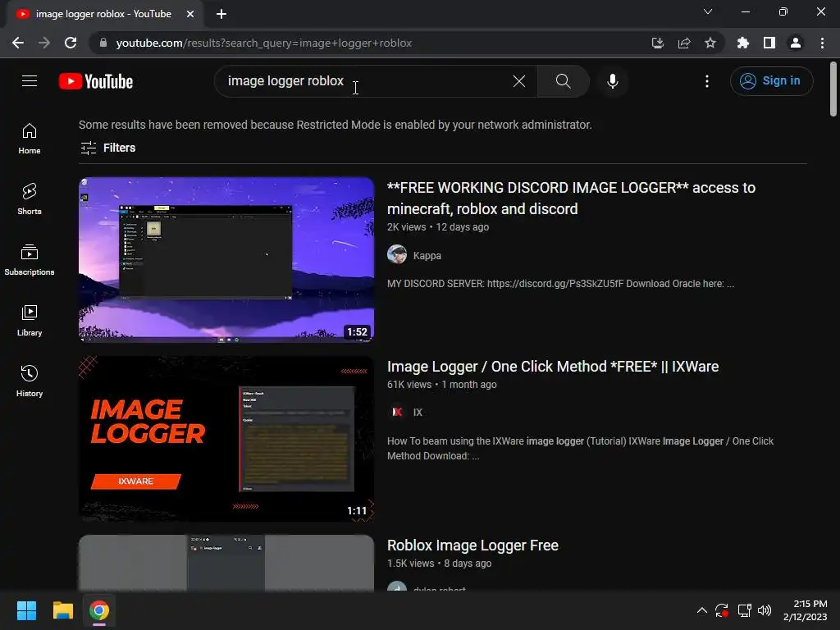Screen dimensions: 840x630
Task: Open File Explorer from the taskbar
Action: pos(62,610)
